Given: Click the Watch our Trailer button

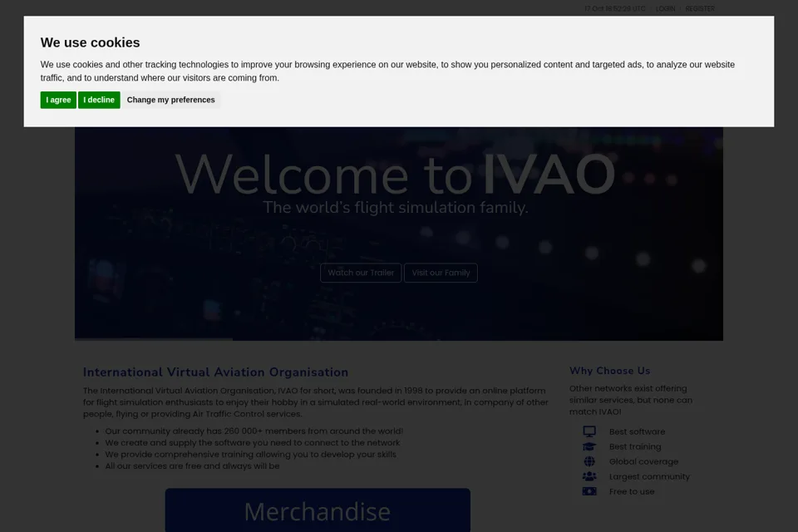Looking at the screenshot, I should (361, 273).
